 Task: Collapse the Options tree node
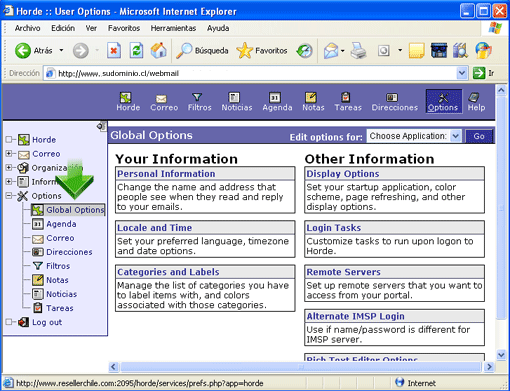tap(9, 195)
